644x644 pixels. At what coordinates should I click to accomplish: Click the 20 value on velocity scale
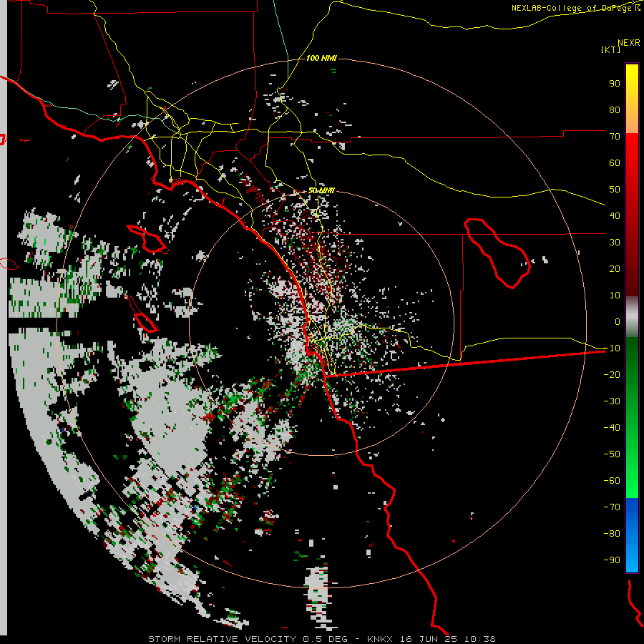pos(615,269)
